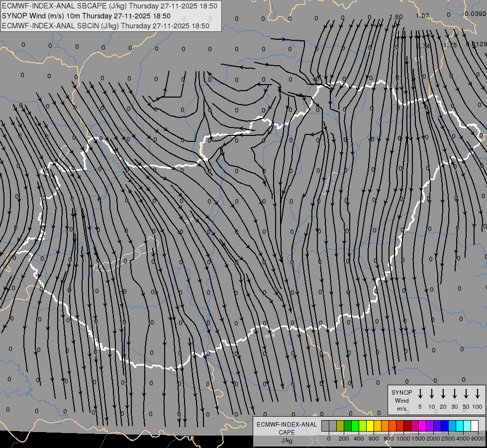487x448 pixels.
Task: Click the 6000 tick label on CAPE scale
Action: pos(478,439)
